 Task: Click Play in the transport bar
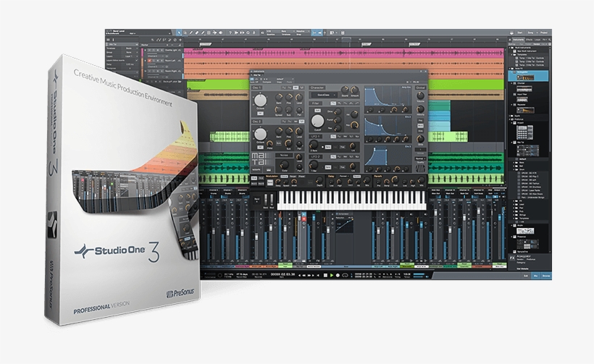tap(332, 275)
